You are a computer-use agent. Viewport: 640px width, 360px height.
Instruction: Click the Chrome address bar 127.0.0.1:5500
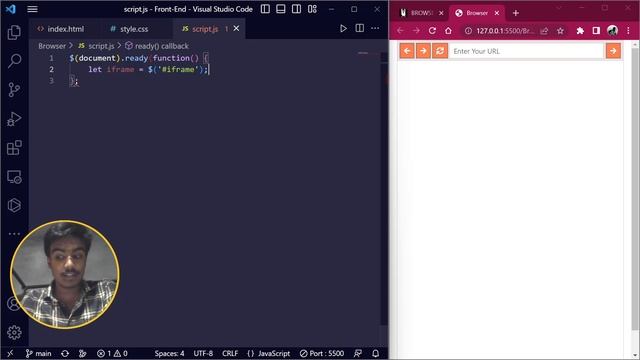[505, 31]
